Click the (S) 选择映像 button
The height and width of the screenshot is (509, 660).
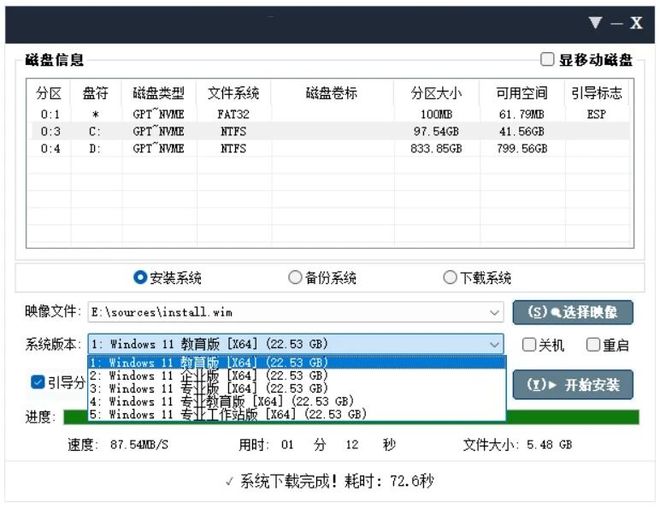572,312
